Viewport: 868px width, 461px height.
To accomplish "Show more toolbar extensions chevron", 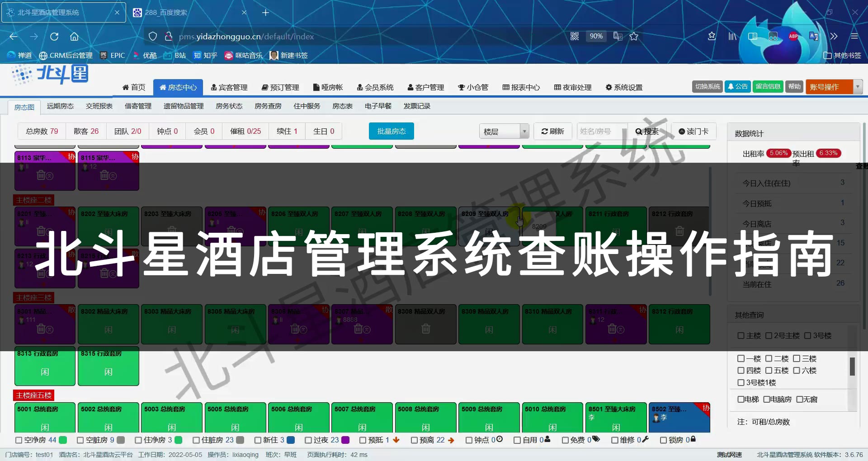I will coord(834,36).
